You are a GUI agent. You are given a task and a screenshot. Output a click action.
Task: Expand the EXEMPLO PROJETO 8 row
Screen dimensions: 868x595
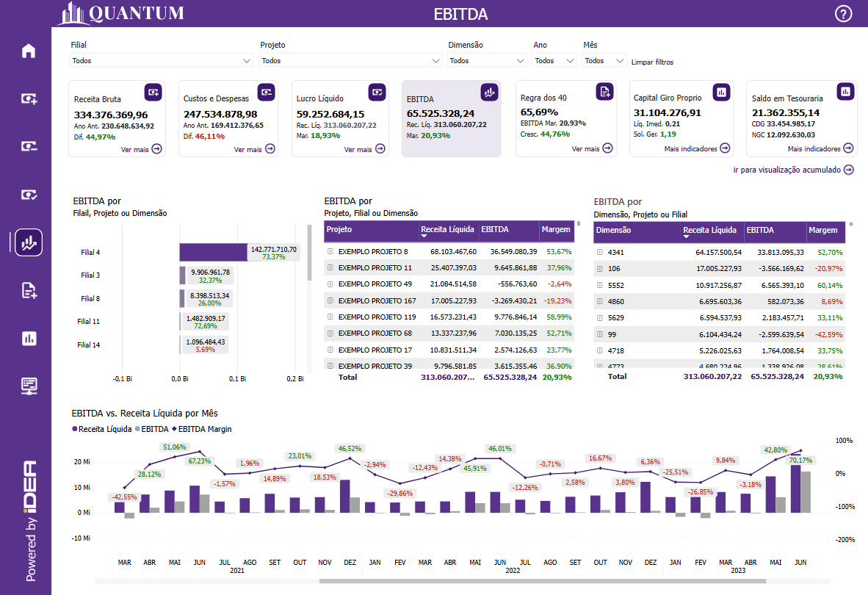pos(330,251)
